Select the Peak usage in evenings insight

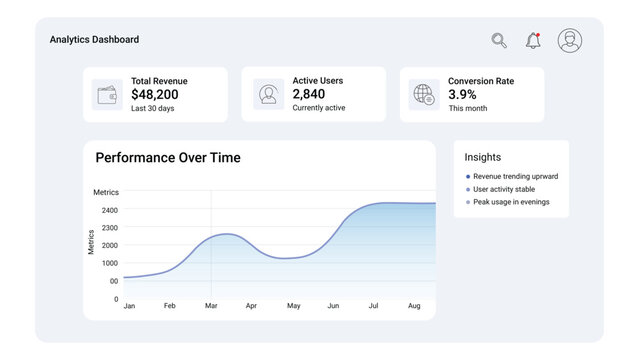coord(511,202)
